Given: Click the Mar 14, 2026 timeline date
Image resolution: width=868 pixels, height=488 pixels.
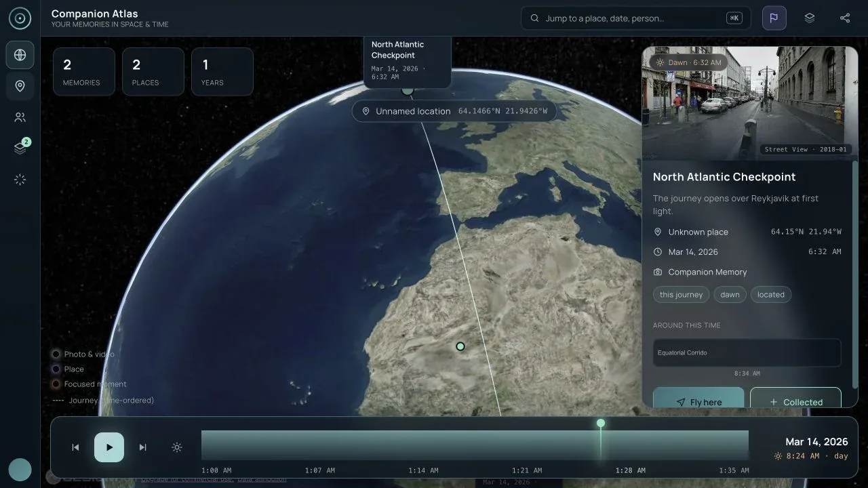Looking at the screenshot, I should click(816, 442).
